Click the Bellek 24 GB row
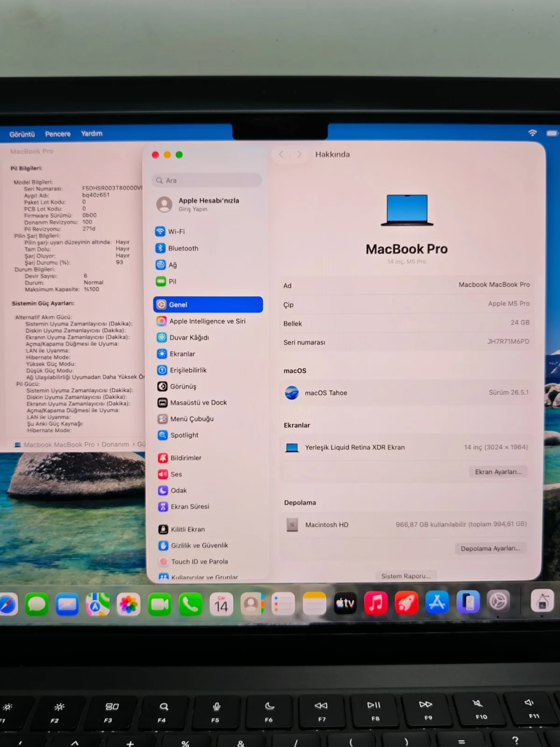The image size is (560, 747). click(406, 323)
